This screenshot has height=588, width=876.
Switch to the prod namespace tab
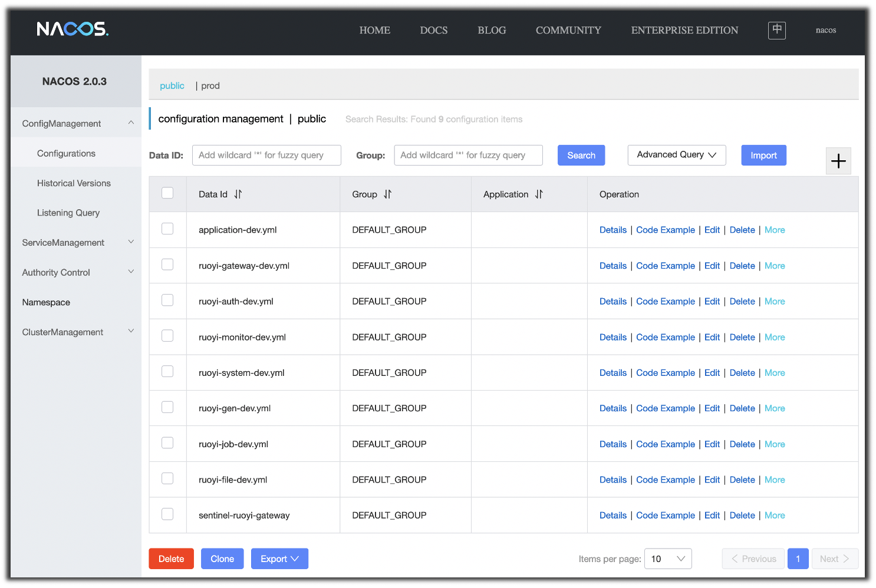point(210,85)
